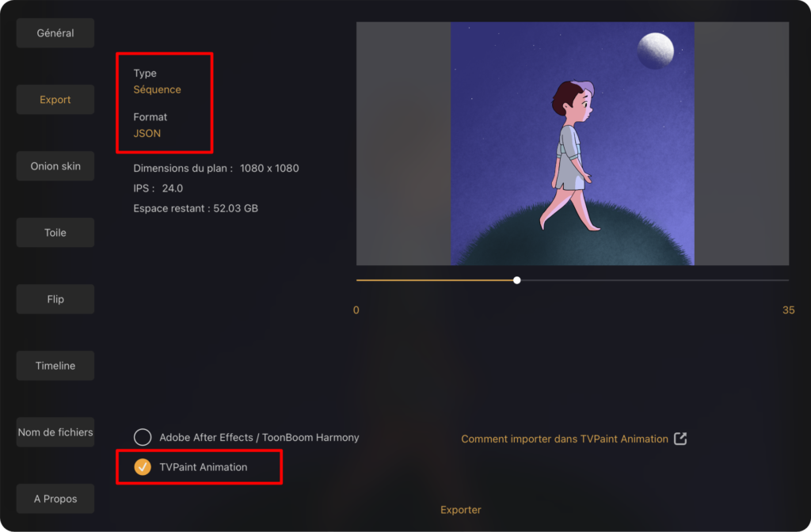This screenshot has width=811, height=532.
Task: Change the export type Séquence
Action: click(x=158, y=89)
